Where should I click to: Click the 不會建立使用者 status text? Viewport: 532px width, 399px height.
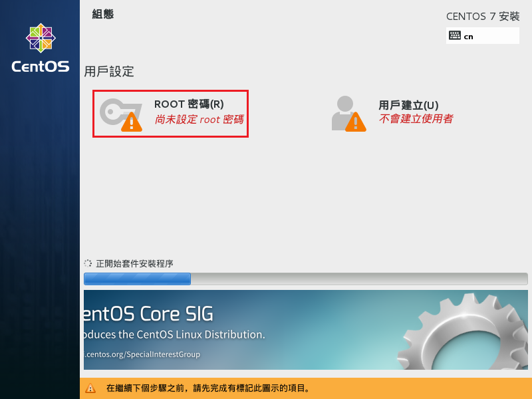click(416, 119)
